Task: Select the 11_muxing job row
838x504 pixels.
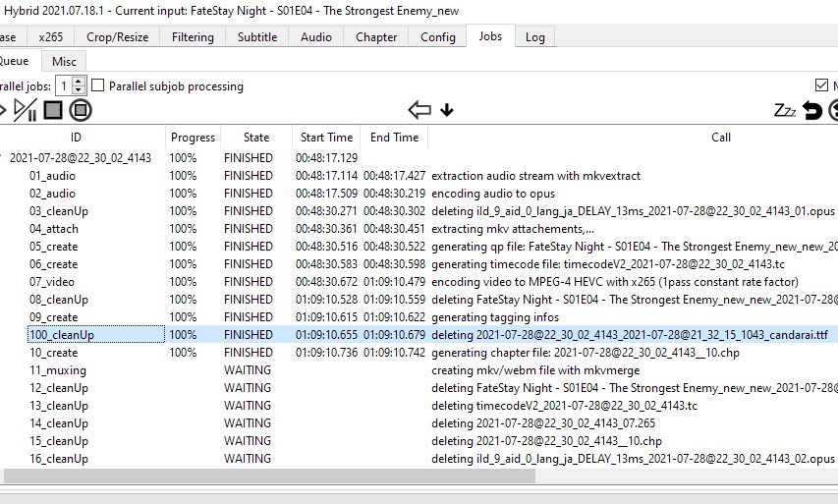Action: click(58, 370)
